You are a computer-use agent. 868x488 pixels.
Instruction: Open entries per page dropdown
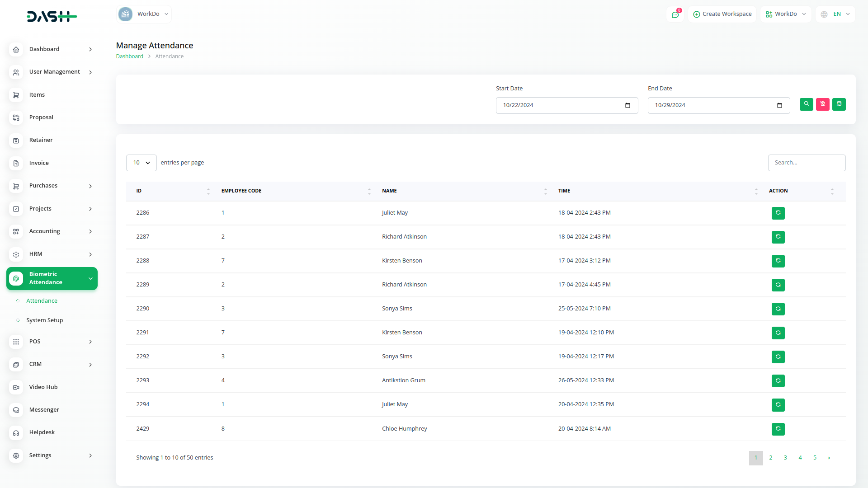coord(141,163)
